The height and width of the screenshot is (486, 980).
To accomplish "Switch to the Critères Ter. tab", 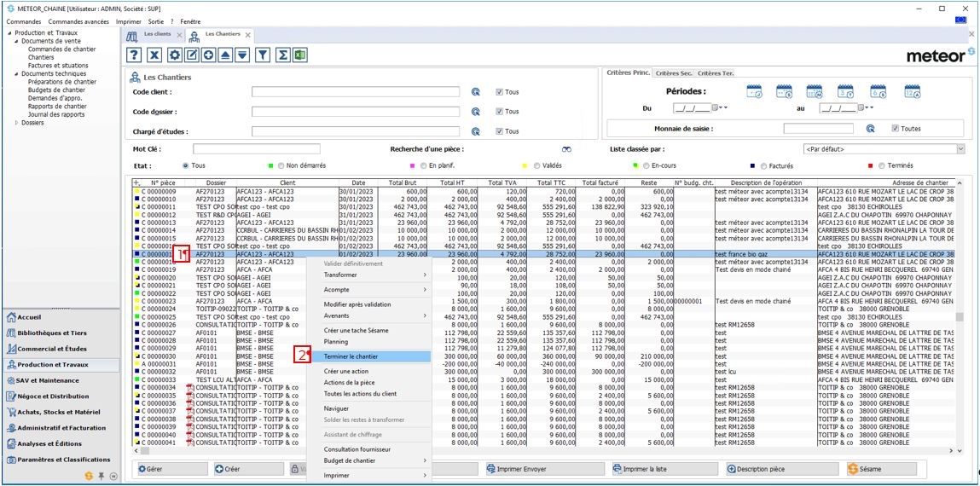I will pyautogui.click(x=716, y=73).
